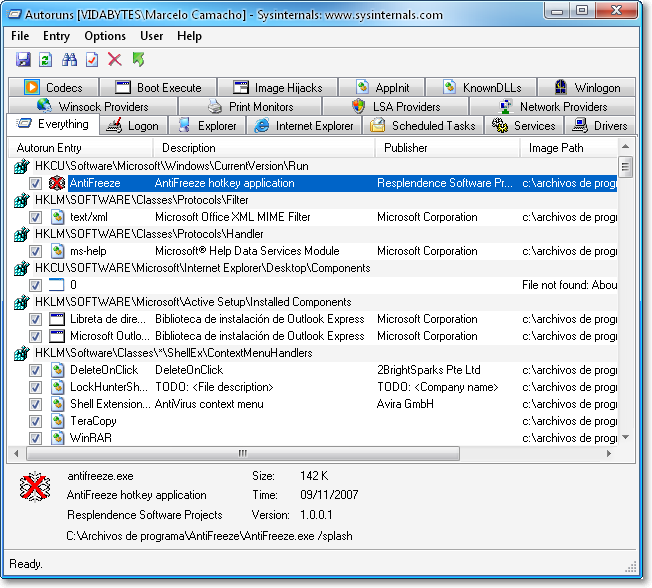
Task: Toggle the TeraCopy checkbox
Action: pos(35,421)
